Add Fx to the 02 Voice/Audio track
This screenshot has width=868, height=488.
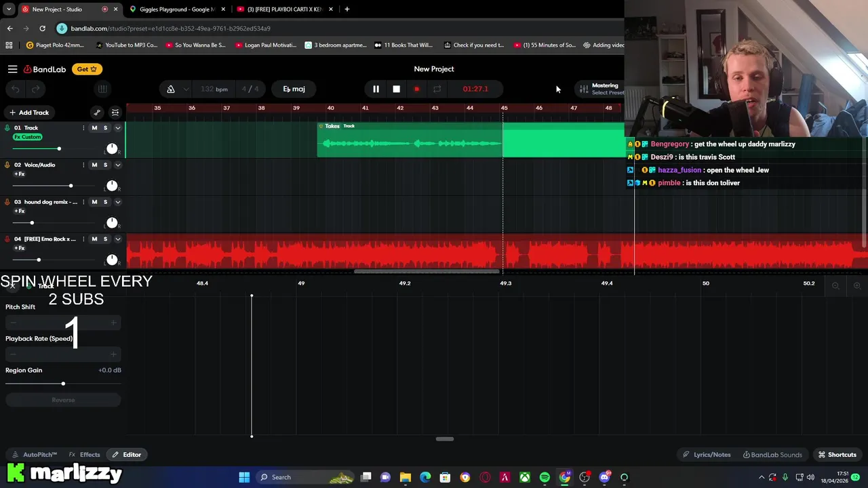[x=20, y=174]
